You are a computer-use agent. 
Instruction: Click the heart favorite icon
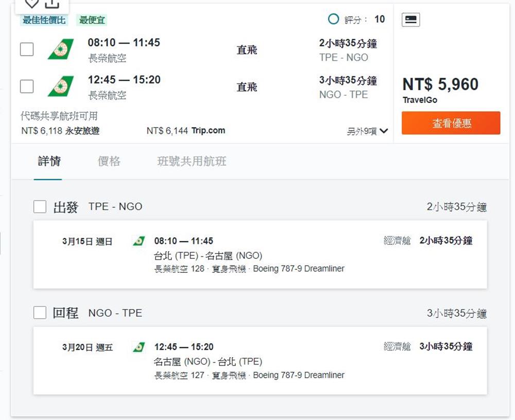pos(32,3)
